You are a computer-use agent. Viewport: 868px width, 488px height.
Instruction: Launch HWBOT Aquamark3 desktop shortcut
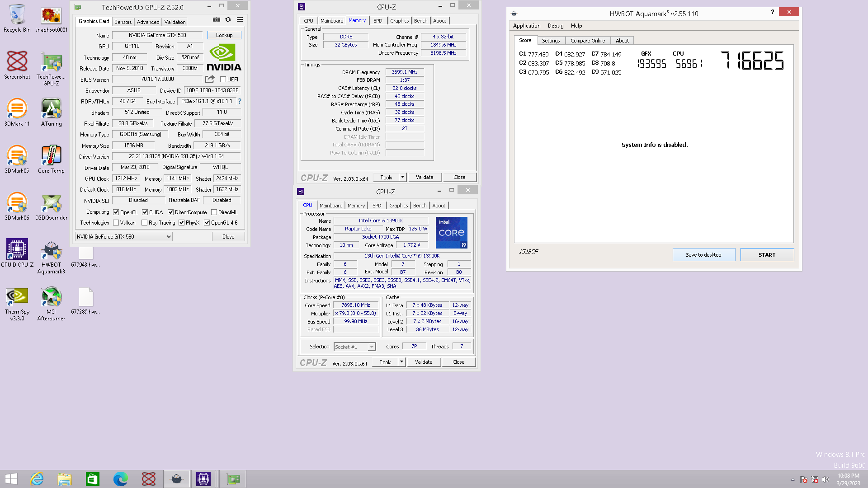[51, 256]
